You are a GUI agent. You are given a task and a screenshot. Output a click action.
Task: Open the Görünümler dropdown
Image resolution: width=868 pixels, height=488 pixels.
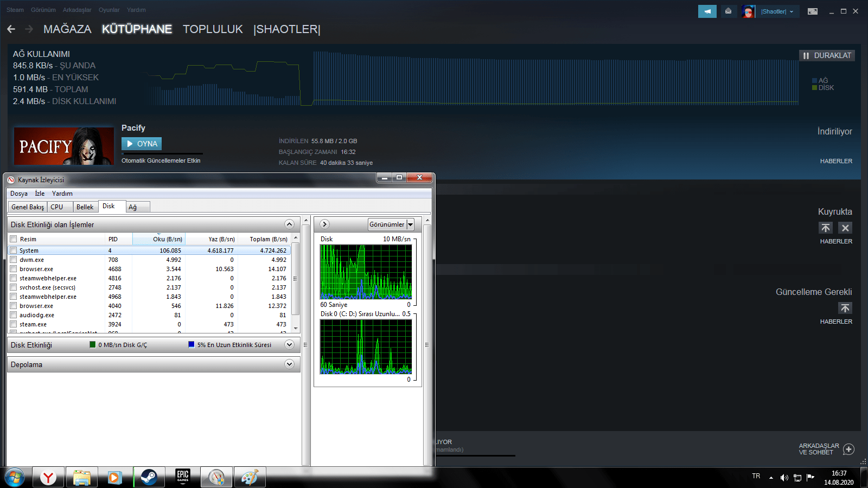pyautogui.click(x=391, y=224)
